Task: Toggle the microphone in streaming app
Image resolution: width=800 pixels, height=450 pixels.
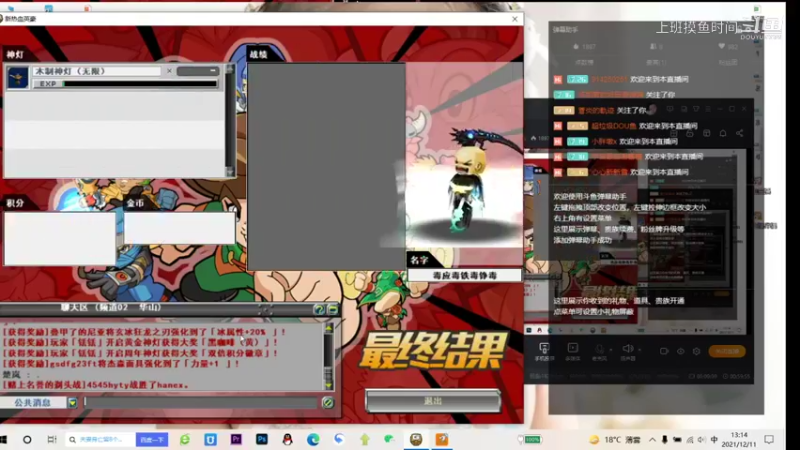Action: pos(599,351)
